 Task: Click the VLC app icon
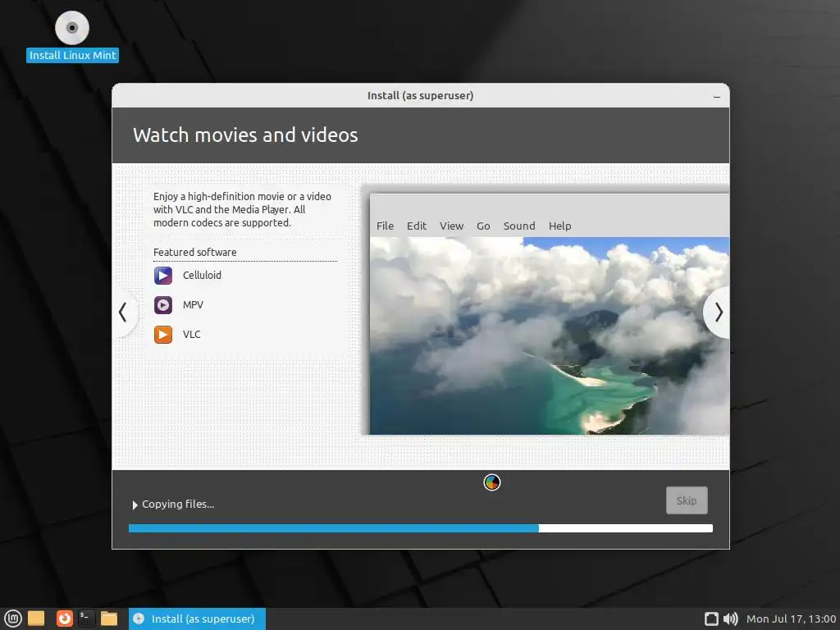point(163,335)
